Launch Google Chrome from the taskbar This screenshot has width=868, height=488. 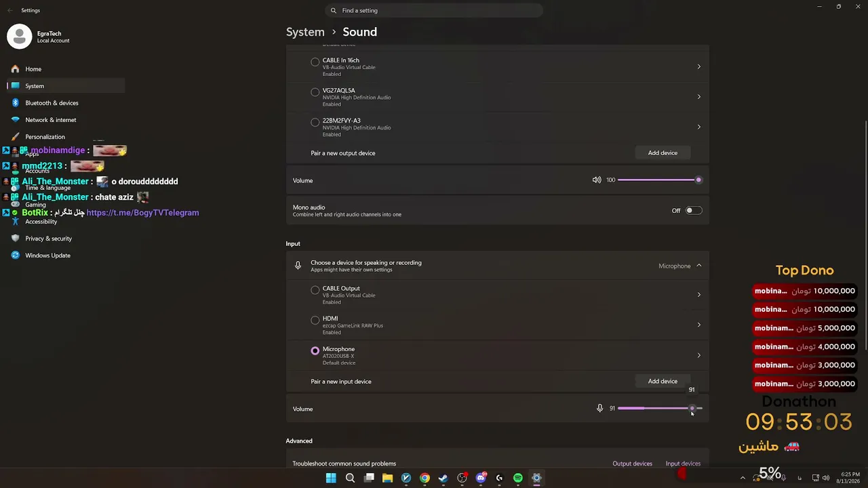coord(425,478)
